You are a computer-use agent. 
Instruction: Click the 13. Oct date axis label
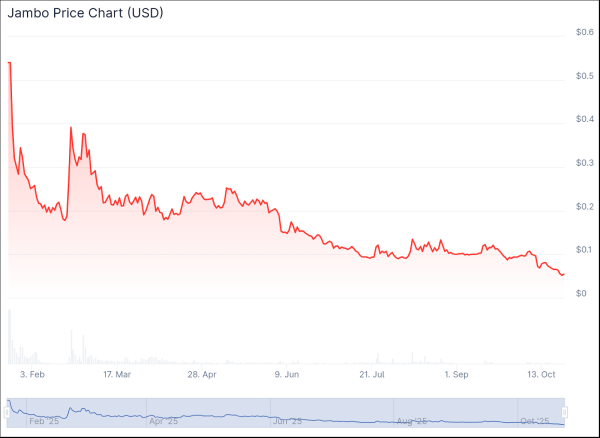coord(541,375)
